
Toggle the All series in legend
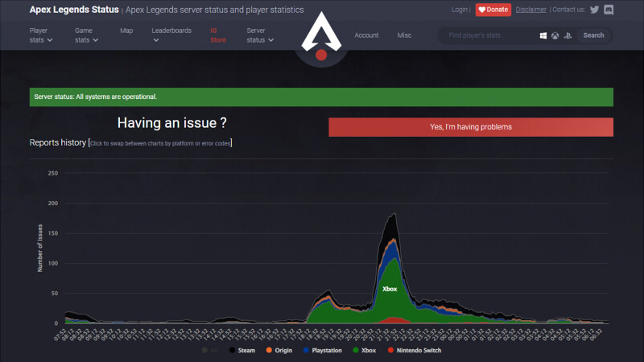[x=209, y=350]
